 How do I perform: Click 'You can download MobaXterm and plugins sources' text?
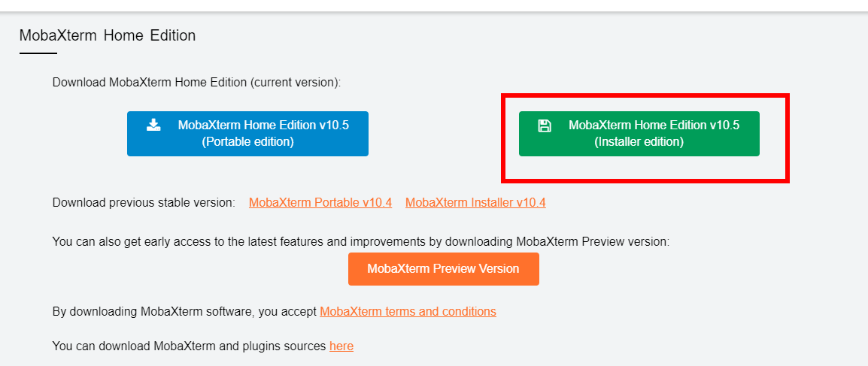click(189, 346)
